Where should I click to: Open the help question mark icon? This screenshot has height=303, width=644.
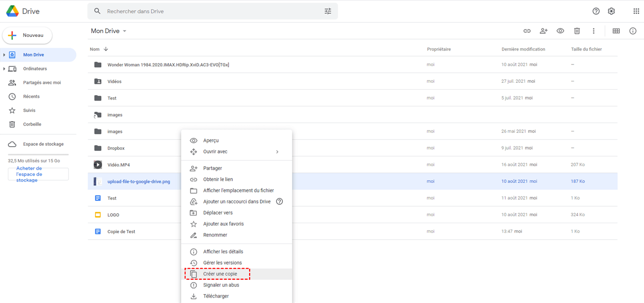click(x=596, y=11)
